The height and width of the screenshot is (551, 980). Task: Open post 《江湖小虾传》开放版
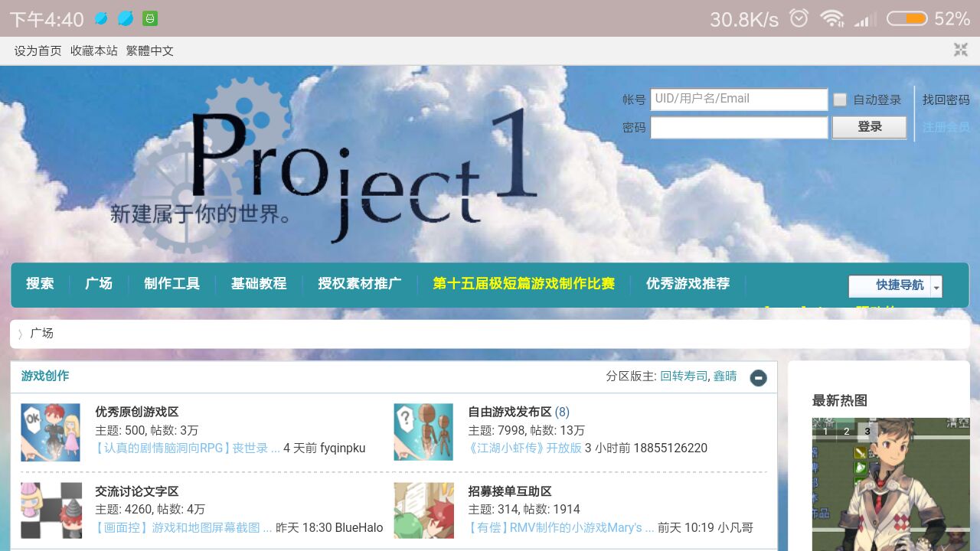[x=524, y=448]
